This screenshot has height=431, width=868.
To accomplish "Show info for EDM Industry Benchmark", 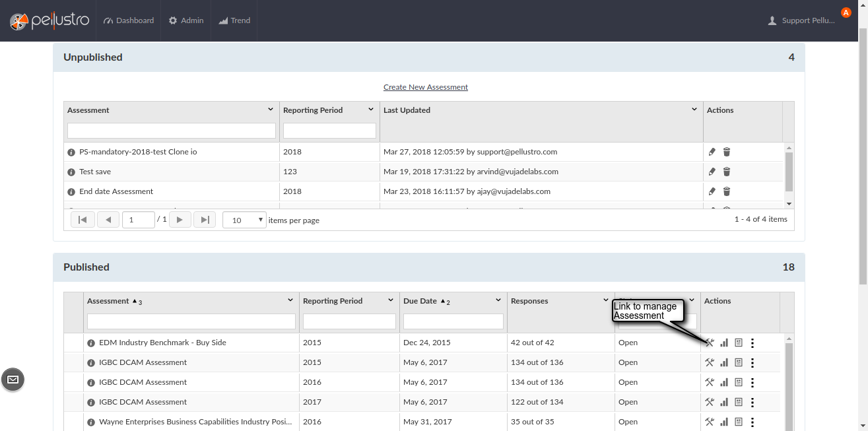I will (91, 343).
